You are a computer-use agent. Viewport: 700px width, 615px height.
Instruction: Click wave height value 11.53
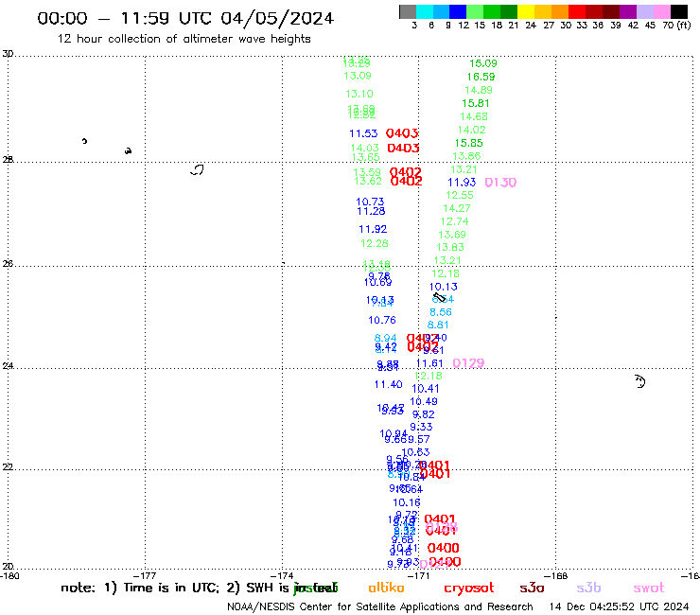pyautogui.click(x=363, y=133)
